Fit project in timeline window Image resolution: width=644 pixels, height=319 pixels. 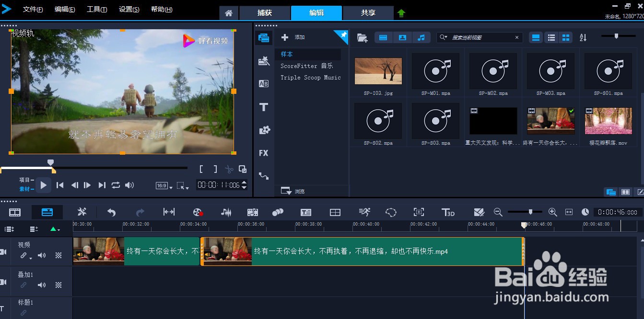tap(569, 212)
